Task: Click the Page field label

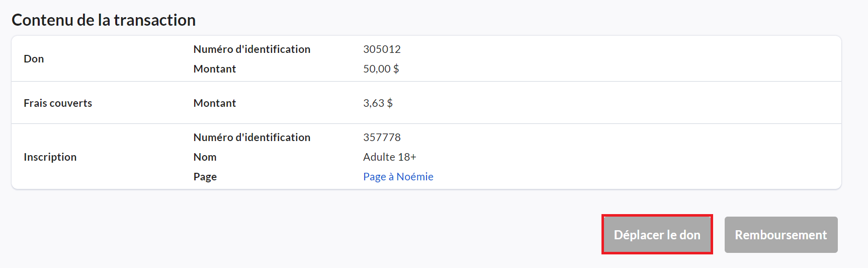Action: click(205, 177)
